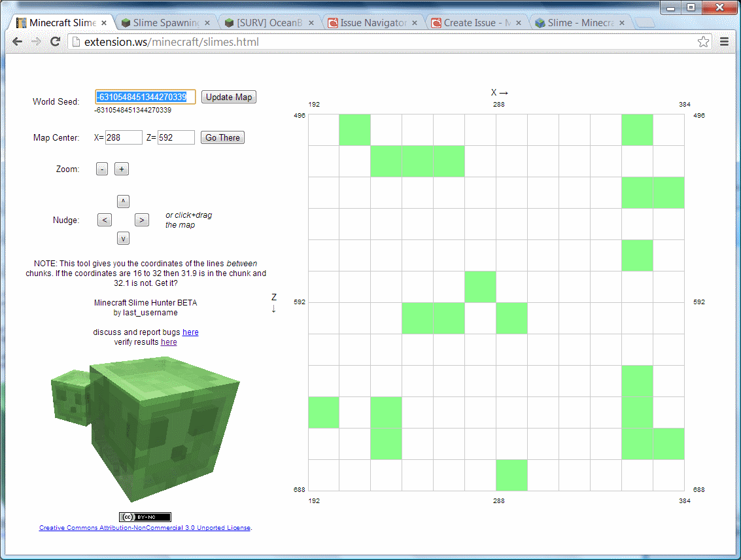Click the forward navigation arrow

click(36, 42)
